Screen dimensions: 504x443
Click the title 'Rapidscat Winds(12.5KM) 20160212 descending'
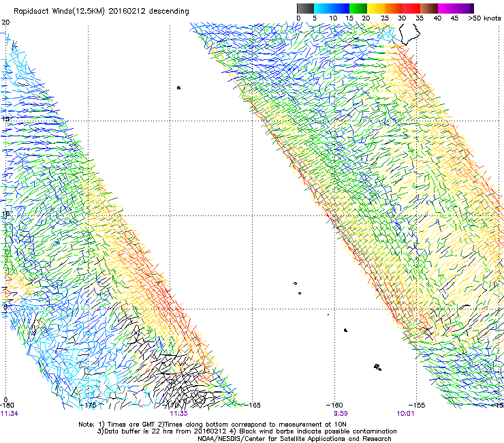click(101, 12)
